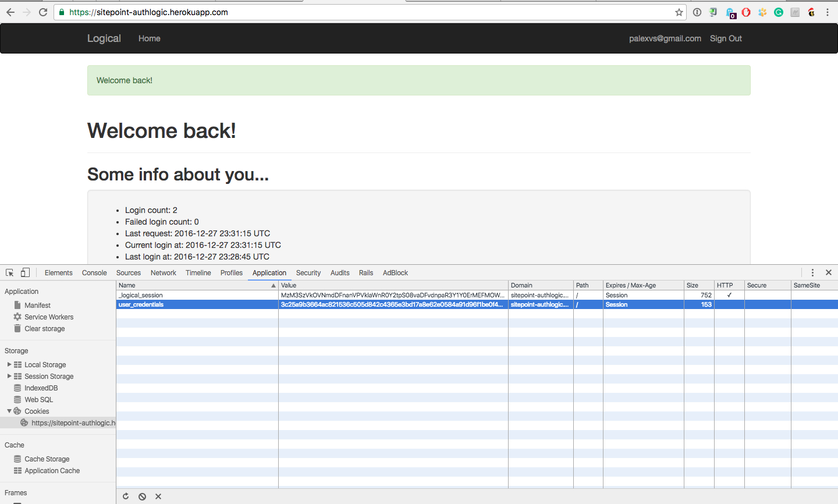
Task: Open the Ghostery extension
Action: [x=730, y=12]
